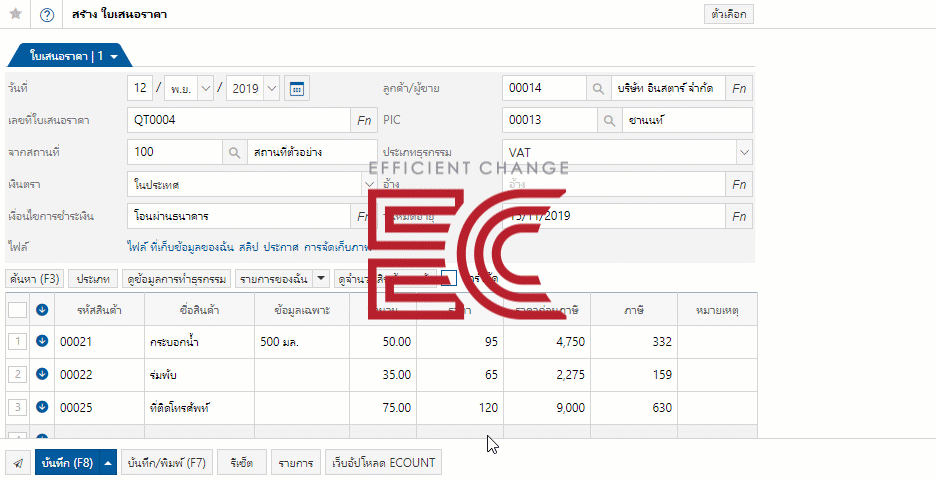Click the PIC name field ชานนท์
The height and width of the screenshot is (480, 936).
click(x=687, y=121)
